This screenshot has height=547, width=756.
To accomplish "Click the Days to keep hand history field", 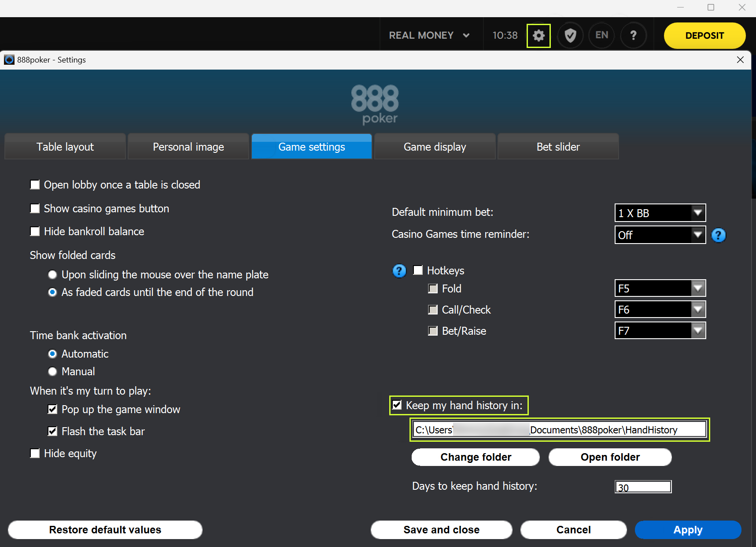I will [x=643, y=487].
